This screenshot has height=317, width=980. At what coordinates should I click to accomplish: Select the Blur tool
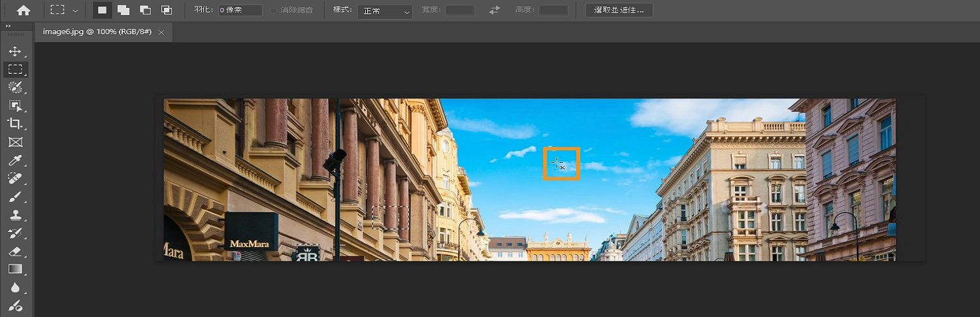pos(15,288)
